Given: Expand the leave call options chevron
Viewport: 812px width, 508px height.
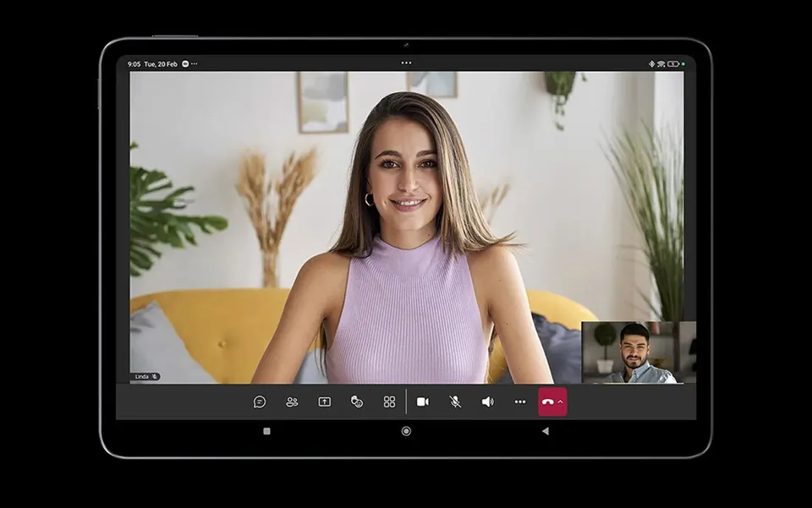Looking at the screenshot, I should point(560,402).
